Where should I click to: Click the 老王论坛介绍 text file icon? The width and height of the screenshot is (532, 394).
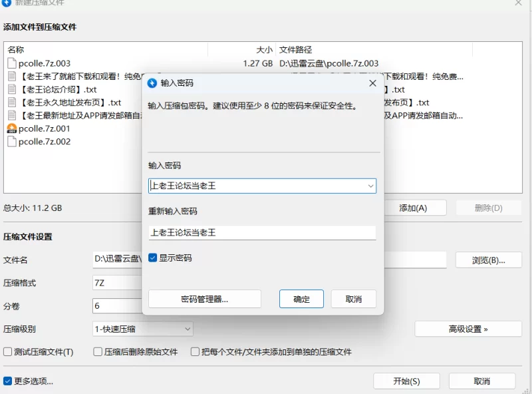pos(12,89)
